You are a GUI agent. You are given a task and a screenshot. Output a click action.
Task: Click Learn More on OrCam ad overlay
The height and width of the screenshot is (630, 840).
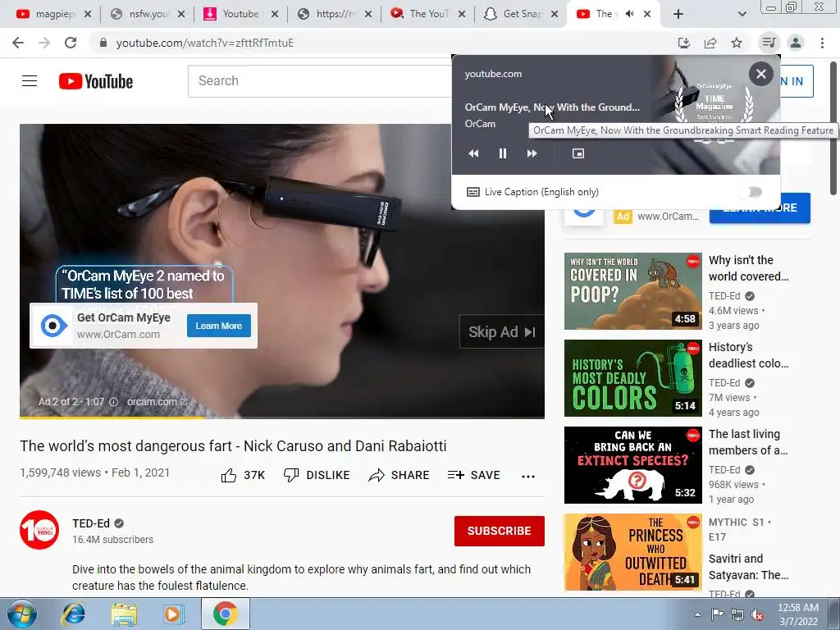(218, 326)
